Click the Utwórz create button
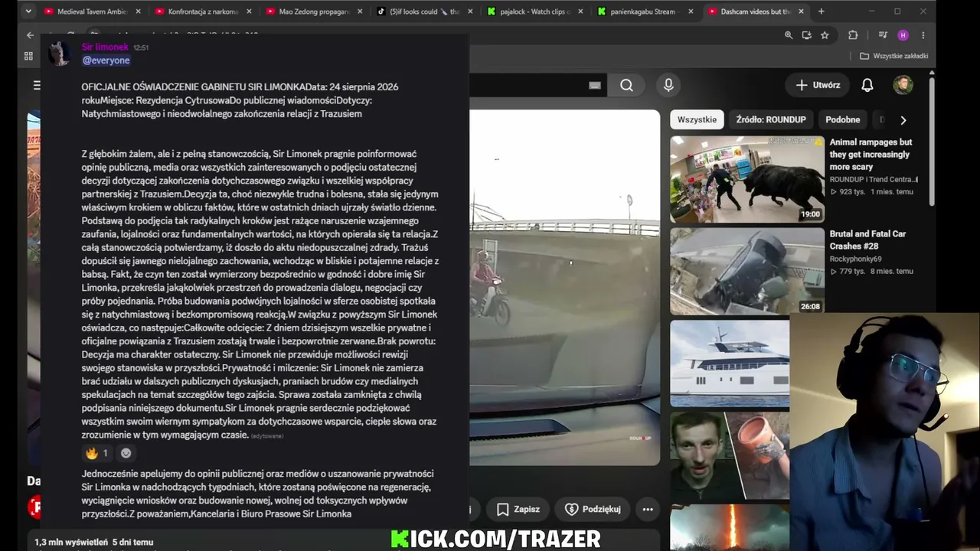The image size is (980, 551). 818,85
